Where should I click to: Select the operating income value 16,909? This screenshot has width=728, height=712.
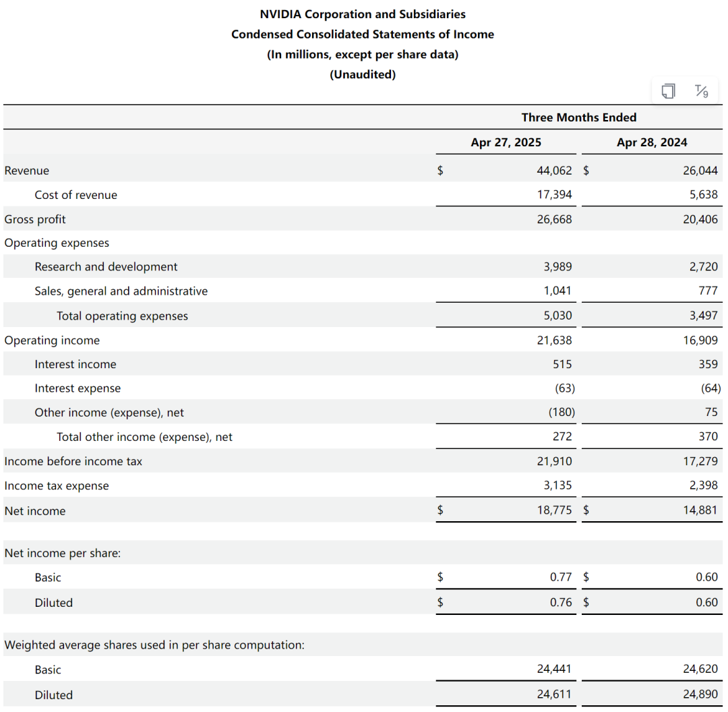point(700,340)
